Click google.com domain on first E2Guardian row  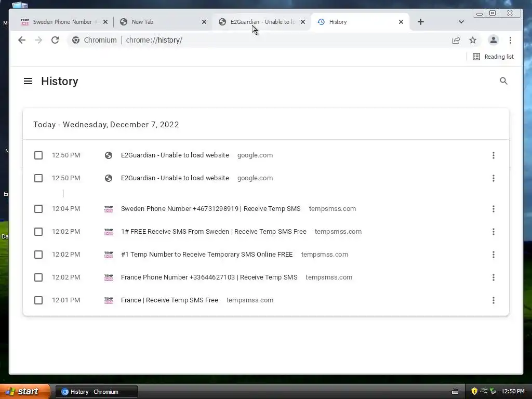click(255, 155)
